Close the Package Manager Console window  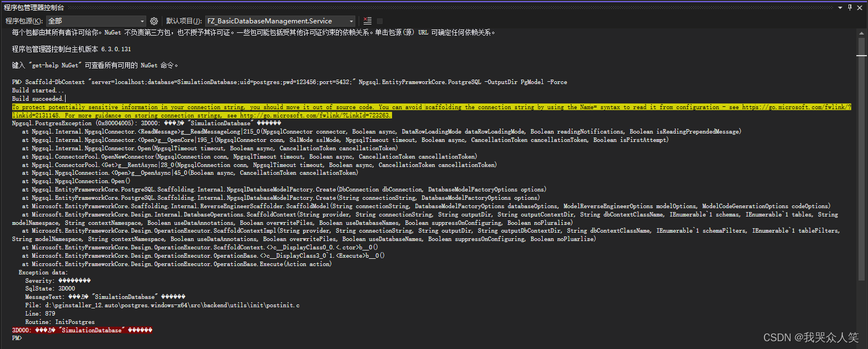860,7
